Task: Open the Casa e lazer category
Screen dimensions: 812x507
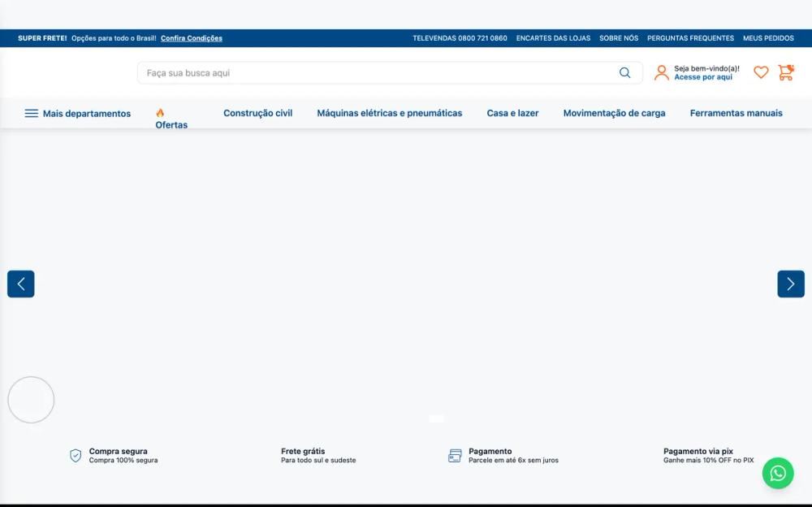Action: point(512,113)
